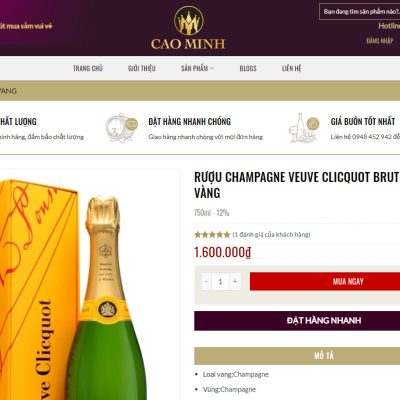Increase quantity with the plus button

pyautogui.click(x=235, y=281)
